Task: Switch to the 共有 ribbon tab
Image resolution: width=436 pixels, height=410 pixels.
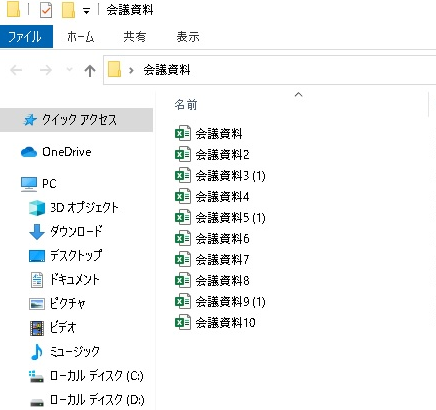Action: (x=135, y=36)
